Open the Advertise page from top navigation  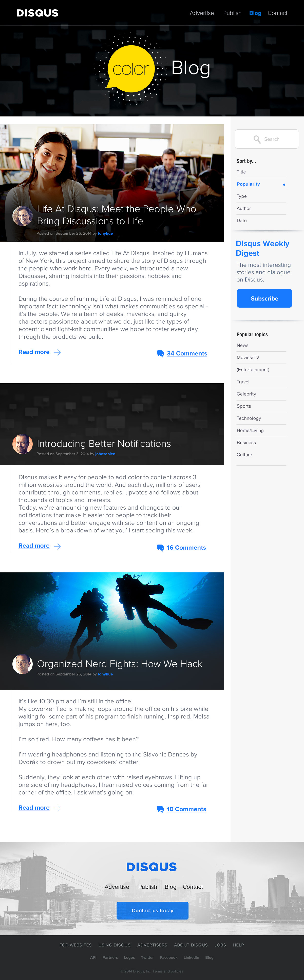(x=202, y=13)
